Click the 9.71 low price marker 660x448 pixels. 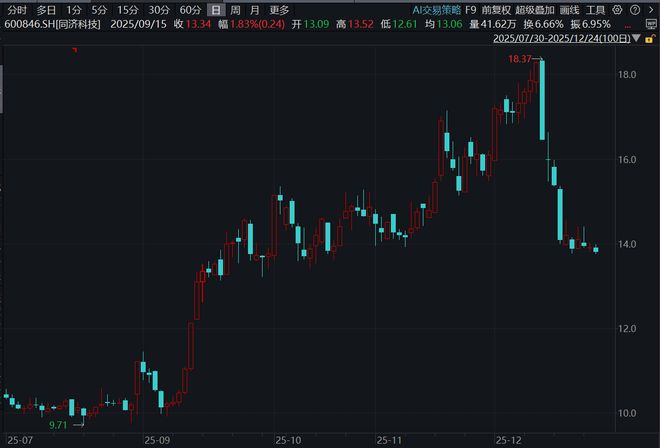click(x=58, y=425)
